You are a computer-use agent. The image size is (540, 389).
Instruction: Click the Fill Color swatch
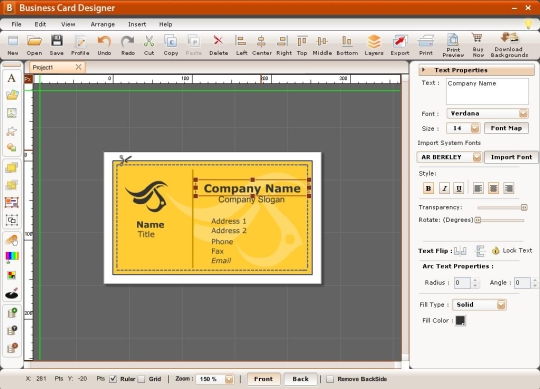460,320
